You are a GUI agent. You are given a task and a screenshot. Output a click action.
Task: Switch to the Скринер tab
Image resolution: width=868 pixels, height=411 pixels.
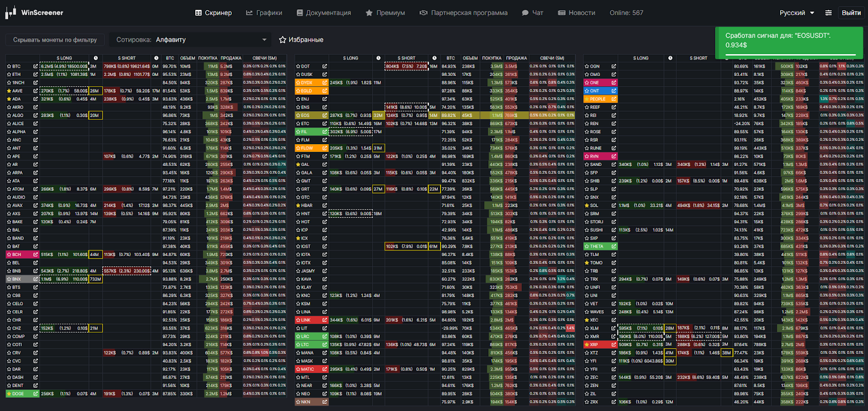click(213, 12)
